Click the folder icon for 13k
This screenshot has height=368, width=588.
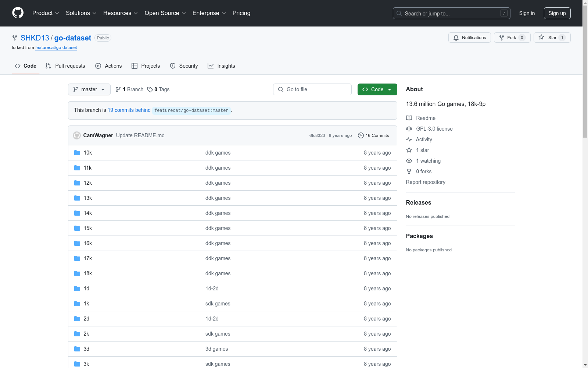pos(77,198)
